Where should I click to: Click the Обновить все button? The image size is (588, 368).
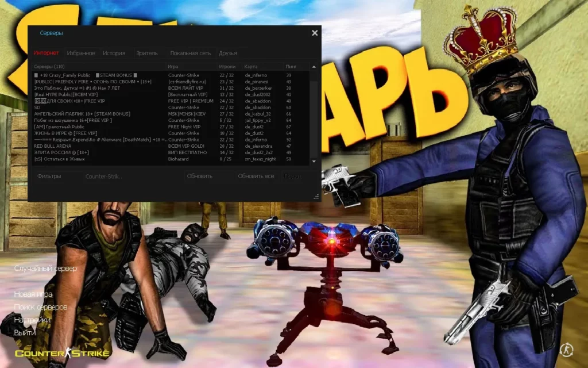click(256, 176)
